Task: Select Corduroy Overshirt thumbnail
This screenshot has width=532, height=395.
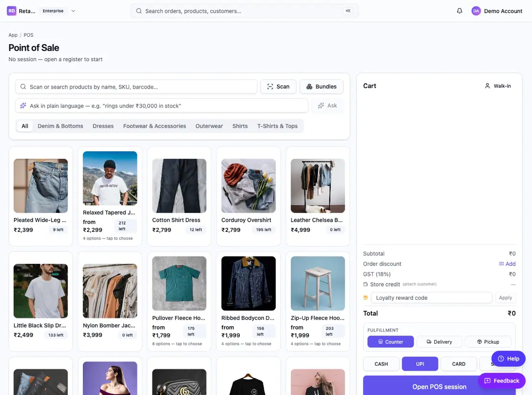Action: pos(248,186)
